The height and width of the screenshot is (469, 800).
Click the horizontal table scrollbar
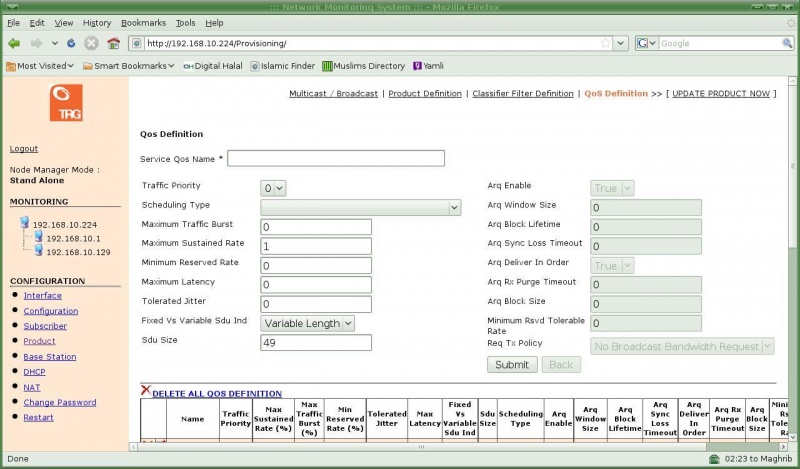pos(421,447)
